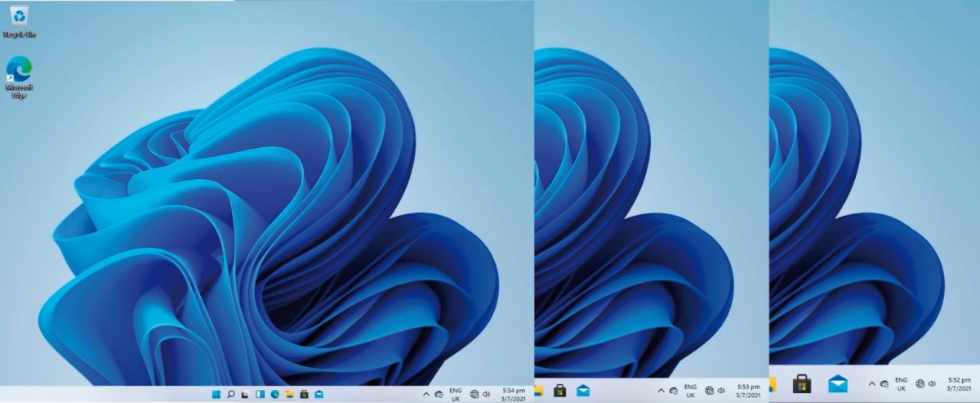
Task: Open the Recycle Bin desktop icon
Action: [x=20, y=21]
